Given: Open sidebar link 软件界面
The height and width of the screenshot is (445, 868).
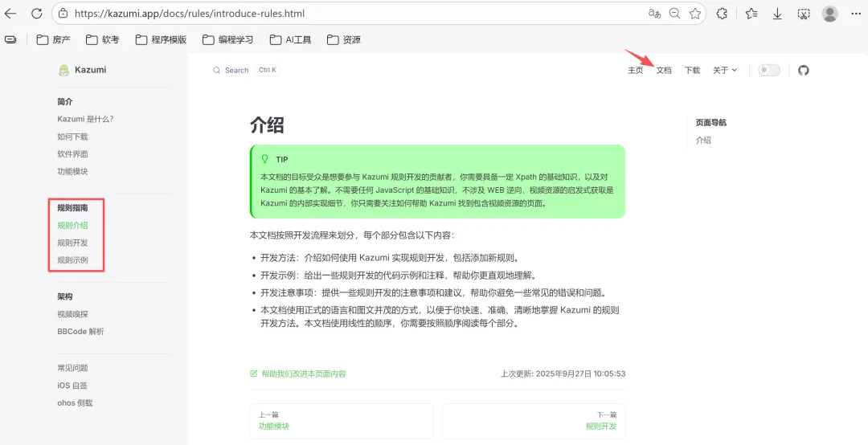Looking at the screenshot, I should coord(72,154).
